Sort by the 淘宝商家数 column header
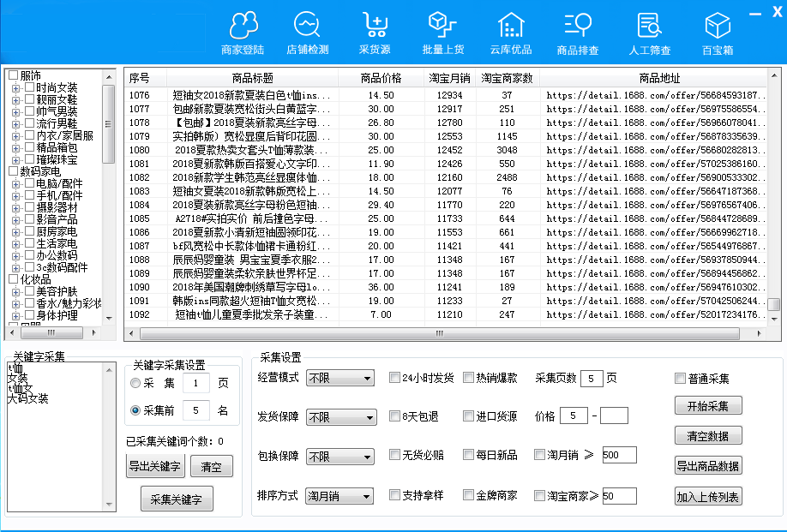This screenshot has width=787, height=532. [x=507, y=78]
